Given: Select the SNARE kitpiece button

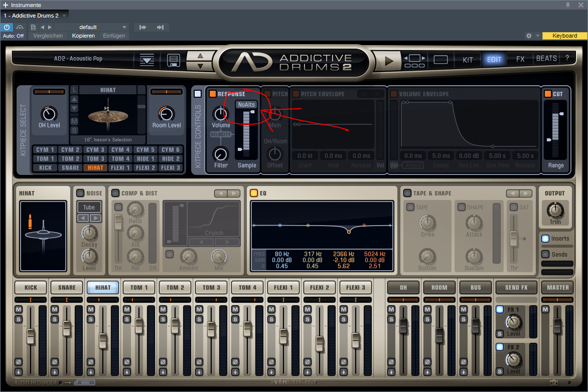Looking at the screenshot, I should coord(70,167).
